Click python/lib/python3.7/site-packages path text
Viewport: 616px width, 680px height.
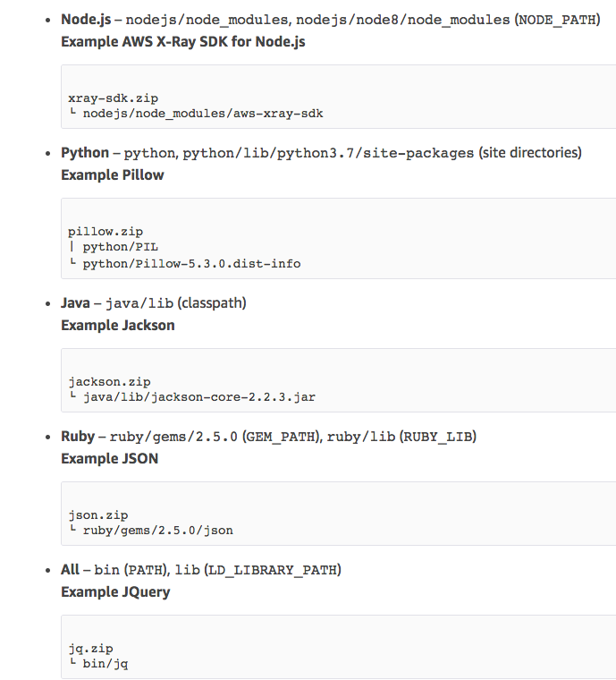pos(328,153)
